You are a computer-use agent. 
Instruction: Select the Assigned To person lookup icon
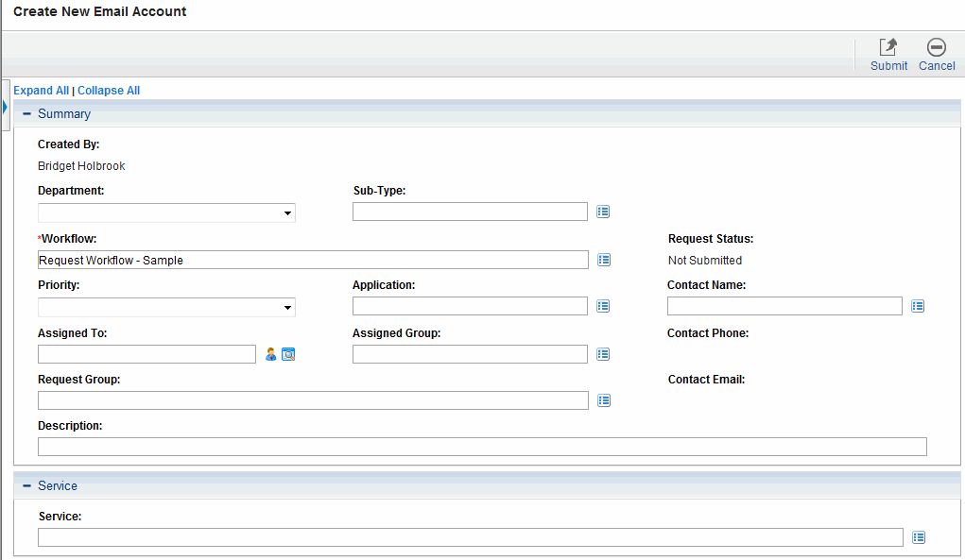coord(270,353)
